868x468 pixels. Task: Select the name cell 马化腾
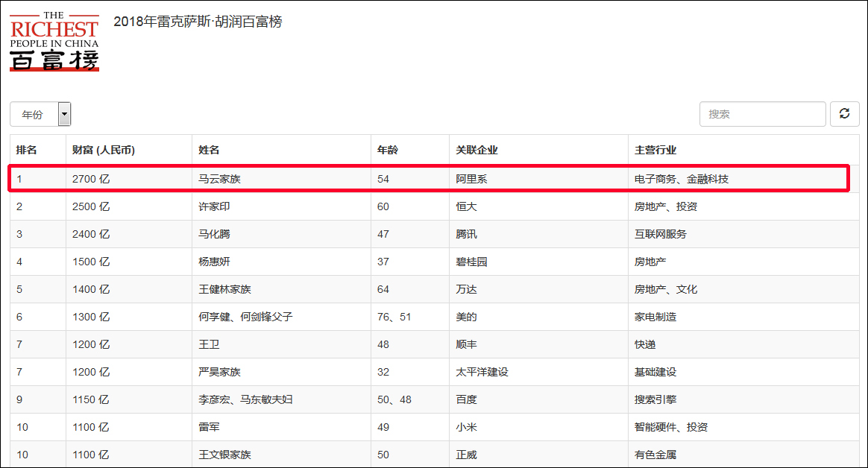pyautogui.click(x=214, y=234)
